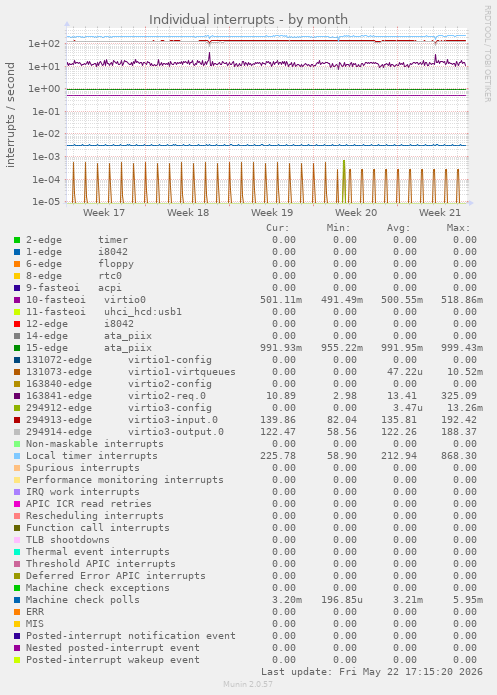Image resolution: width=497 pixels, height=695 pixels.
Task: Click the Week 20 x-axis label
Action: (x=356, y=213)
